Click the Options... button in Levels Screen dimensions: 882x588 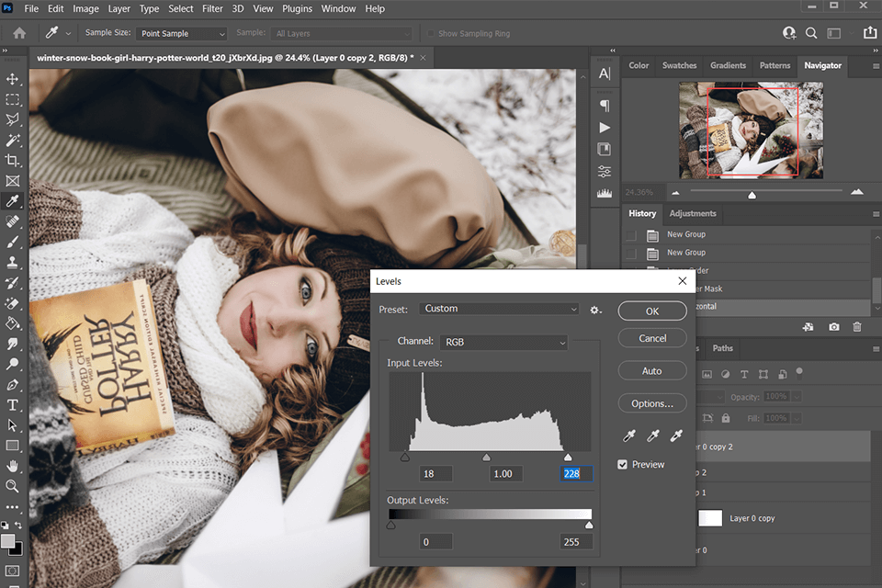click(652, 403)
